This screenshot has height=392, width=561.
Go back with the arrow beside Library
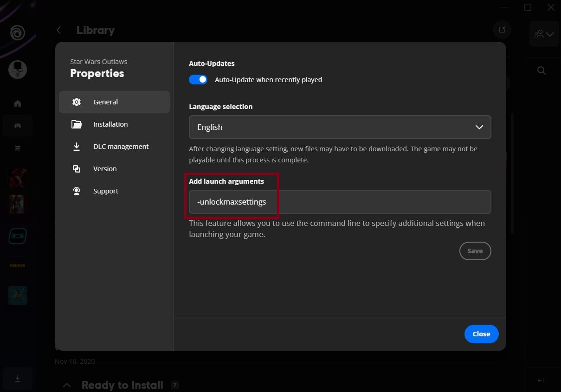(58, 30)
